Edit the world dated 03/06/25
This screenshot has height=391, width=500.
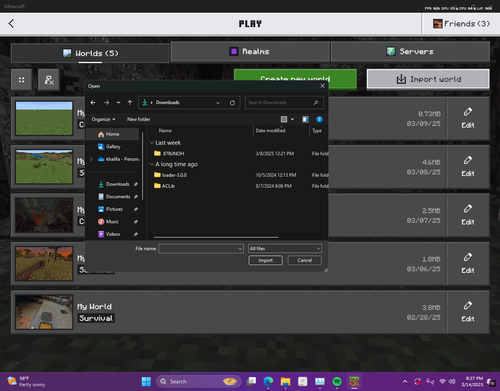[x=468, y=263]
